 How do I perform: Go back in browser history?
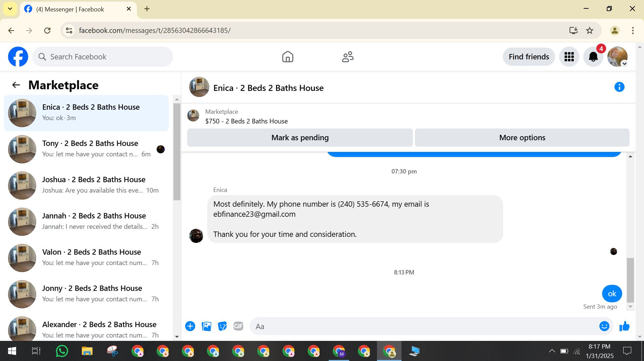[11, 31]
